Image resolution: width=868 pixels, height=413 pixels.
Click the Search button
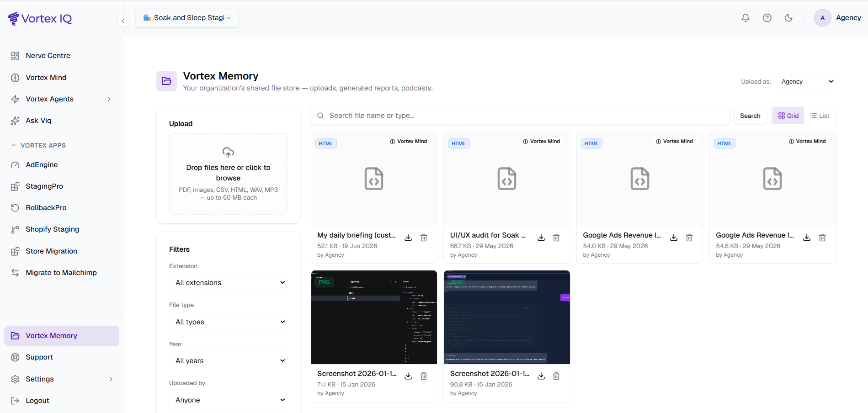(x=750, y=116)
